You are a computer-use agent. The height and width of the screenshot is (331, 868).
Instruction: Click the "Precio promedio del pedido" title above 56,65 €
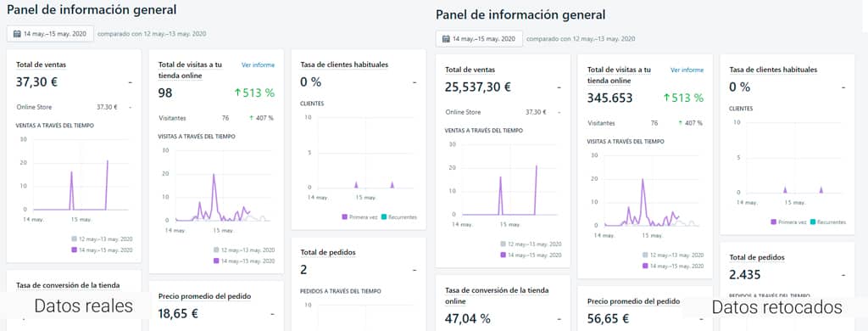634,301
